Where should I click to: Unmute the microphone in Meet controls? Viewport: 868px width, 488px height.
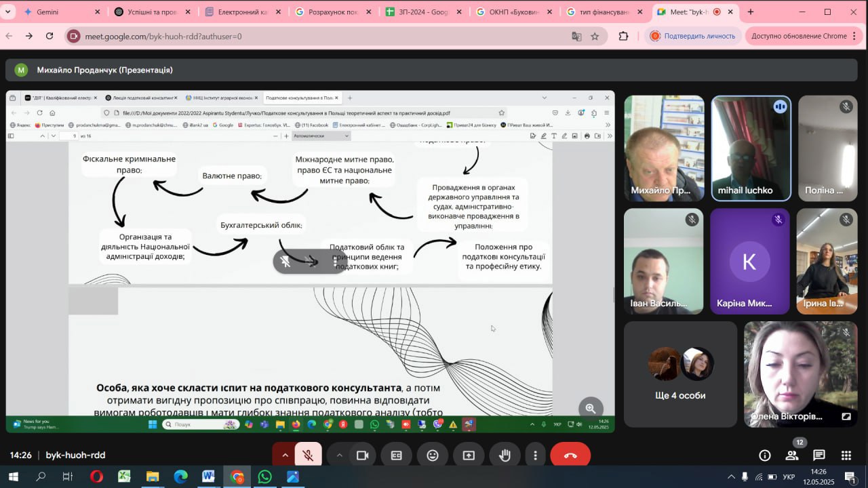308,455
